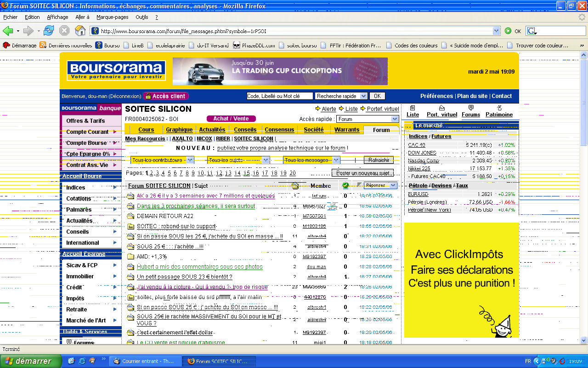Open the Marque-pages menu
This screenshot has width=588, height=368.
pyautogui.click(x=112, y=17)
